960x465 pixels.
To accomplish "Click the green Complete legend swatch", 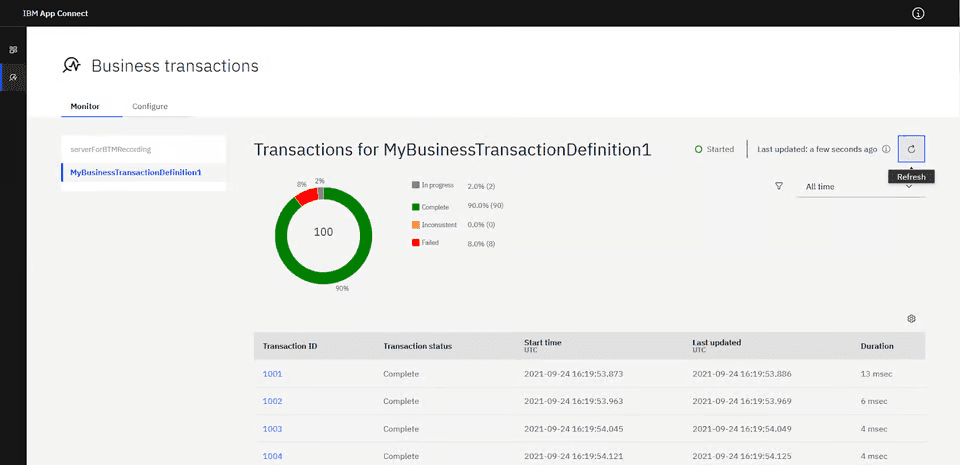I will pos(415,205).
